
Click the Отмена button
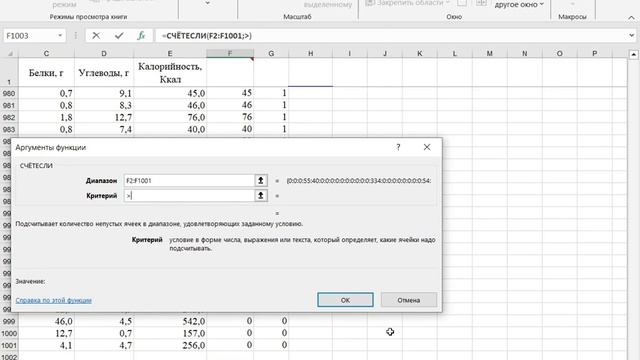[x=409, y=300]
